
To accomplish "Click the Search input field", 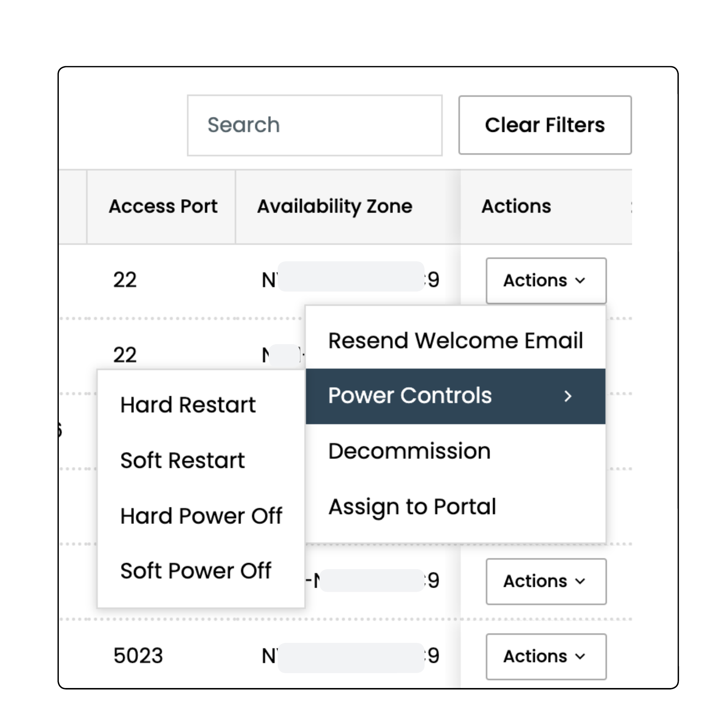I will click(x=315, y=125).
